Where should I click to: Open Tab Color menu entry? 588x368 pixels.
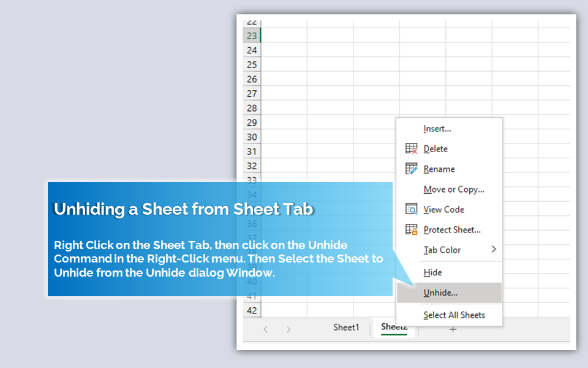(x=442, y=250)
